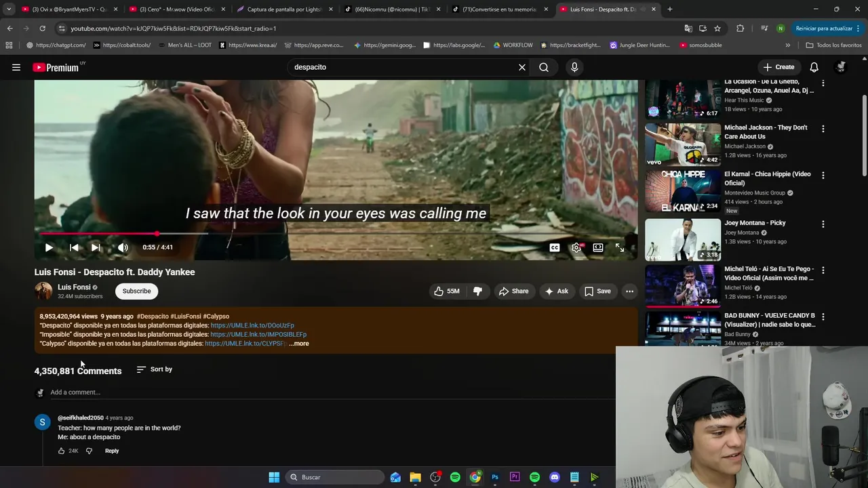Skip to the next video
868x488 pixels.
(x=96, y=247)
